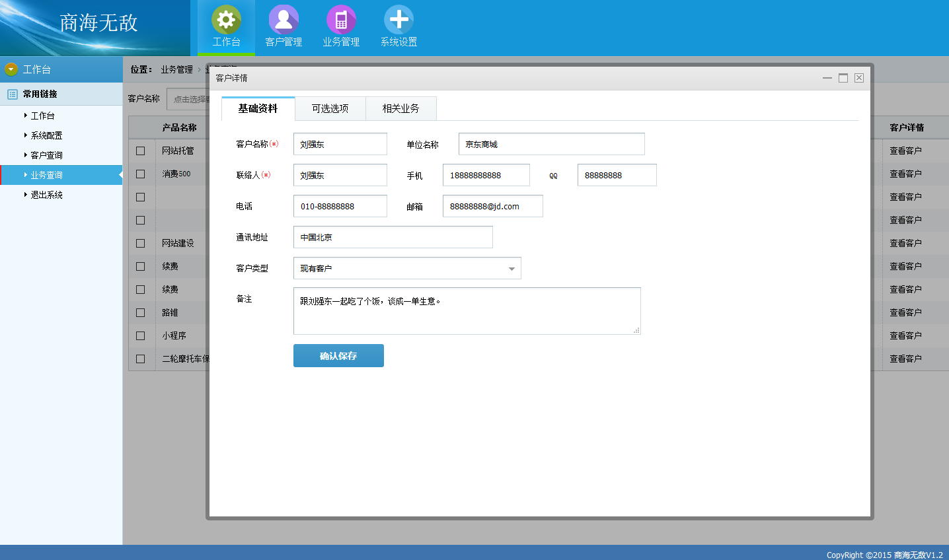Switch to the 可选选项 tab

tap(330, 108)
